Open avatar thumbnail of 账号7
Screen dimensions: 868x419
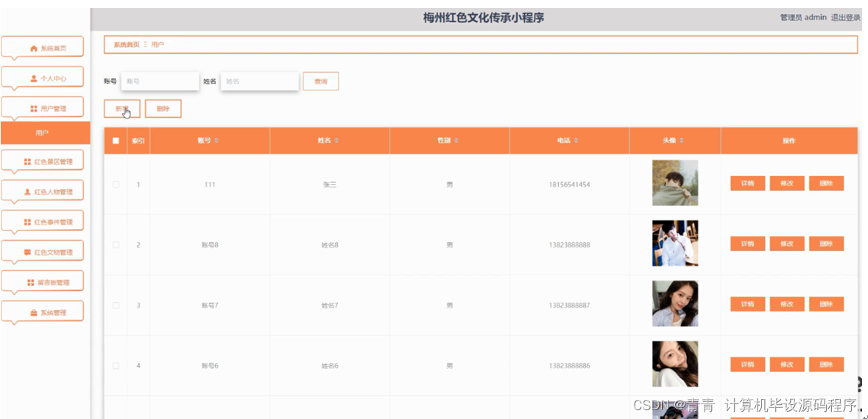tap(675, 303)
